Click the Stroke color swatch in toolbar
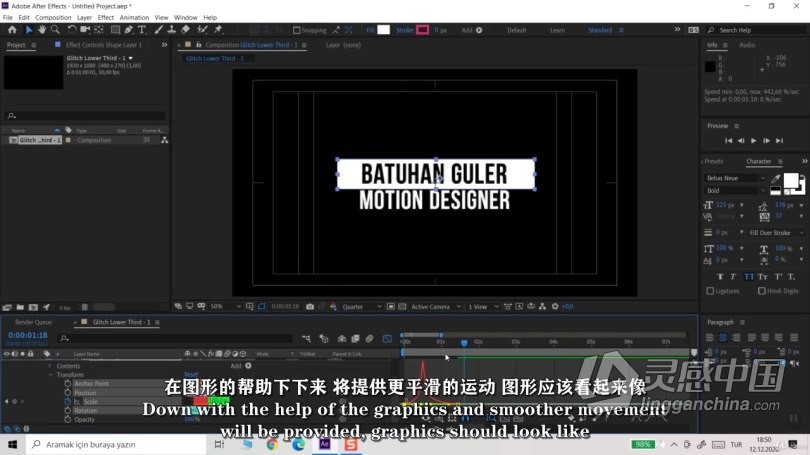810x455 pixels. coord(423,30)
